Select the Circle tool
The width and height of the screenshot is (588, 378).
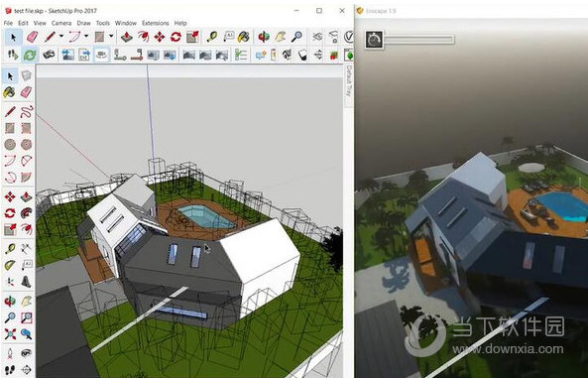tap(10, 145)
